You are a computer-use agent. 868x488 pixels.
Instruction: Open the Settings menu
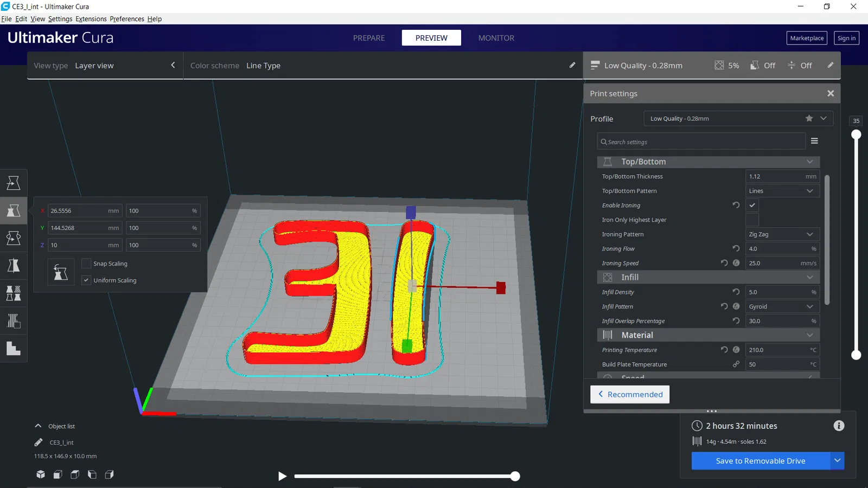60,18
